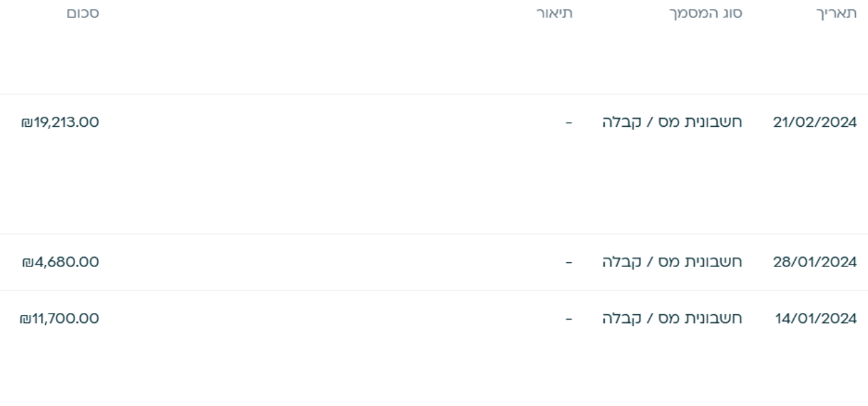Select the date 14/01/2024

click(x=815, y=318)
